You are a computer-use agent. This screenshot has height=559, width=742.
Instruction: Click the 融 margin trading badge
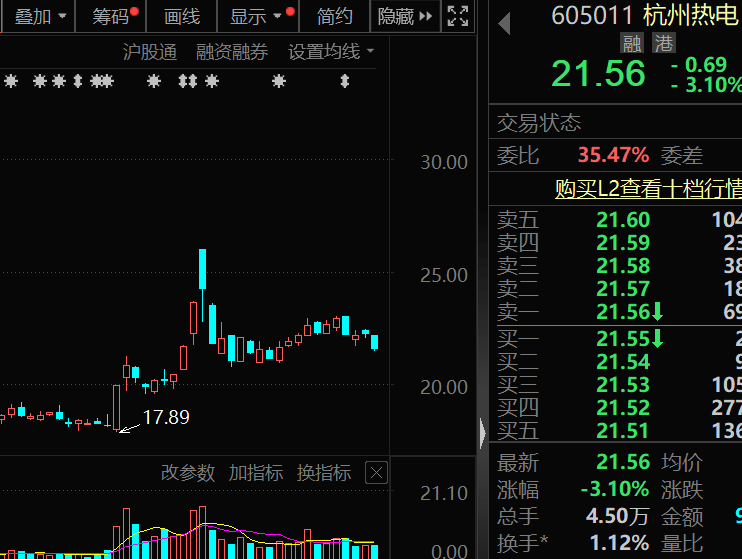[631, 43]
